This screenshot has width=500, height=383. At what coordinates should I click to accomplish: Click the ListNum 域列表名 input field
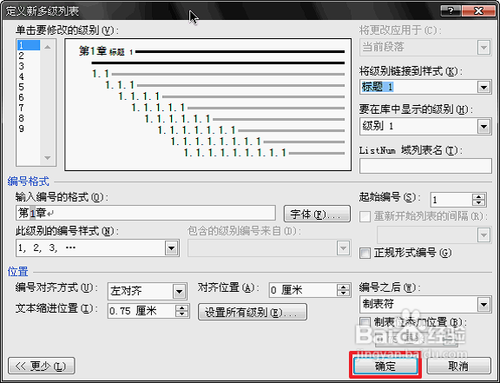coord(425,166)
